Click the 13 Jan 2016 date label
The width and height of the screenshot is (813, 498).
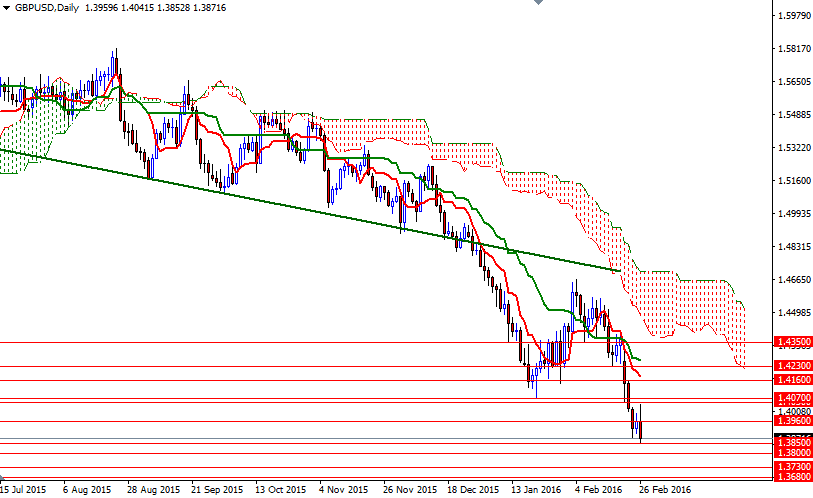536,489
